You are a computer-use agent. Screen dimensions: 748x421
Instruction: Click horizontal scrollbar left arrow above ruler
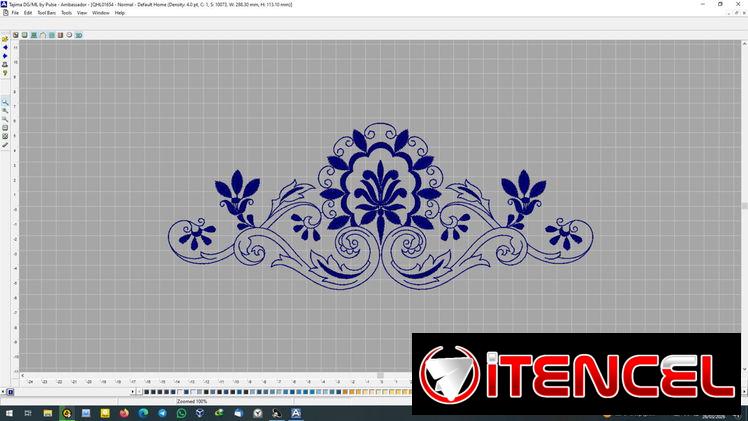23,375
